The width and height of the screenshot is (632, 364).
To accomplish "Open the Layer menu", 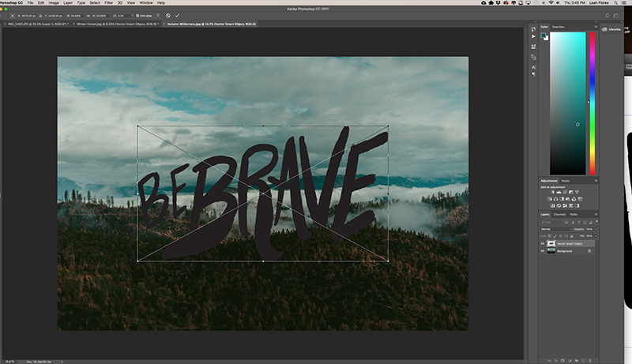I will [x=68, y=2].
